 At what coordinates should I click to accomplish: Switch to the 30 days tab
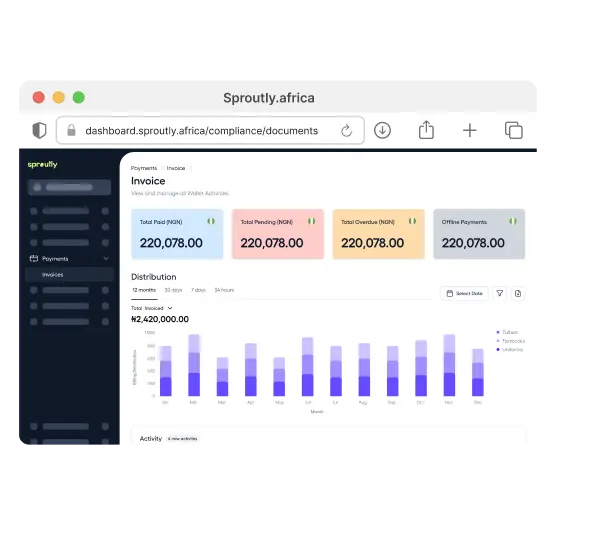coord(173,290)
